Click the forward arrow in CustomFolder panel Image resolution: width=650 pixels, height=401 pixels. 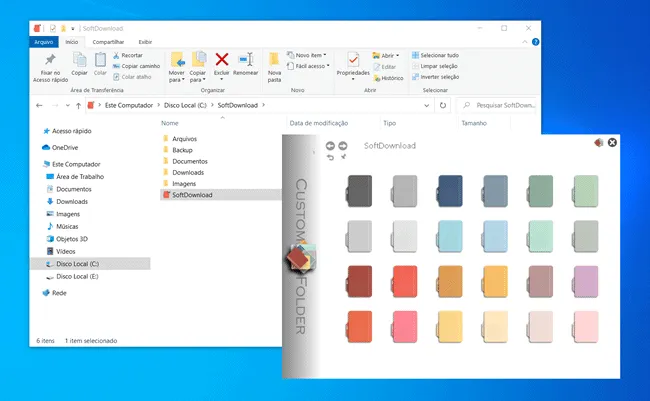pyautogui.click(x=343, y=146)
